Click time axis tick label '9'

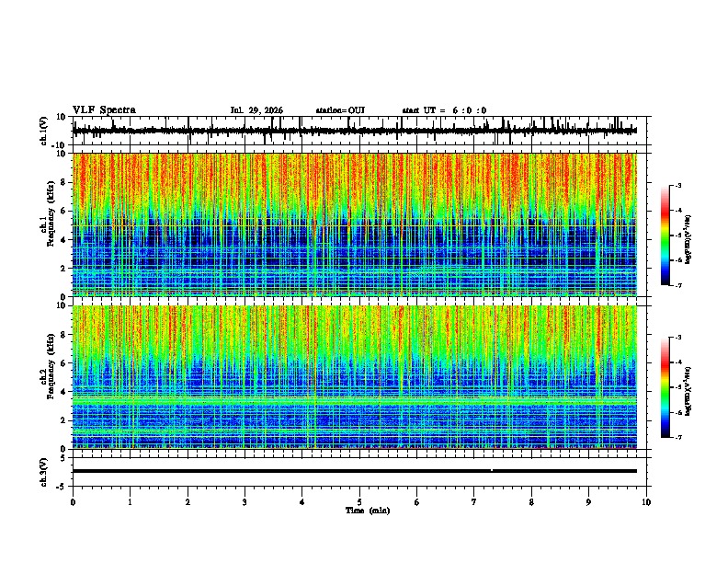pyautogui.click(x=588, y=502)
